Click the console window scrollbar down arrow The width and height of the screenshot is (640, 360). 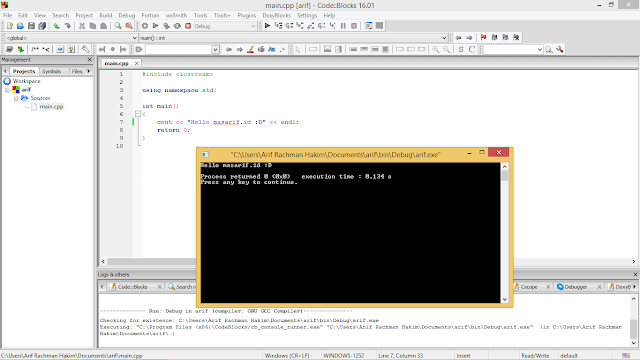point(505,299)
